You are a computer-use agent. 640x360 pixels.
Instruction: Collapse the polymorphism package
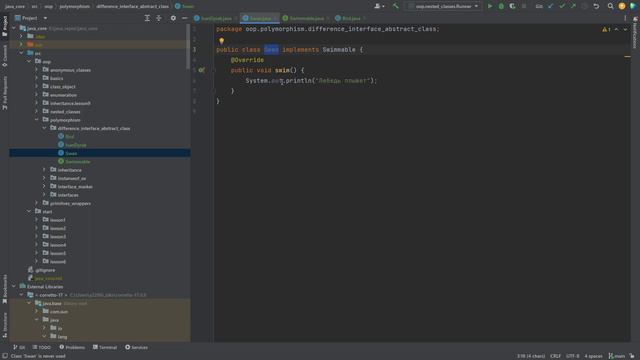37,120
